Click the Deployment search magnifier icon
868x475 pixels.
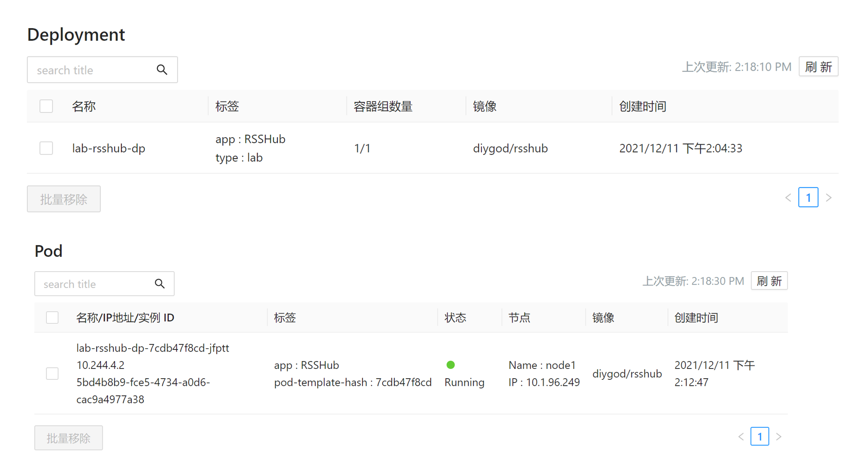click(162, 70)
